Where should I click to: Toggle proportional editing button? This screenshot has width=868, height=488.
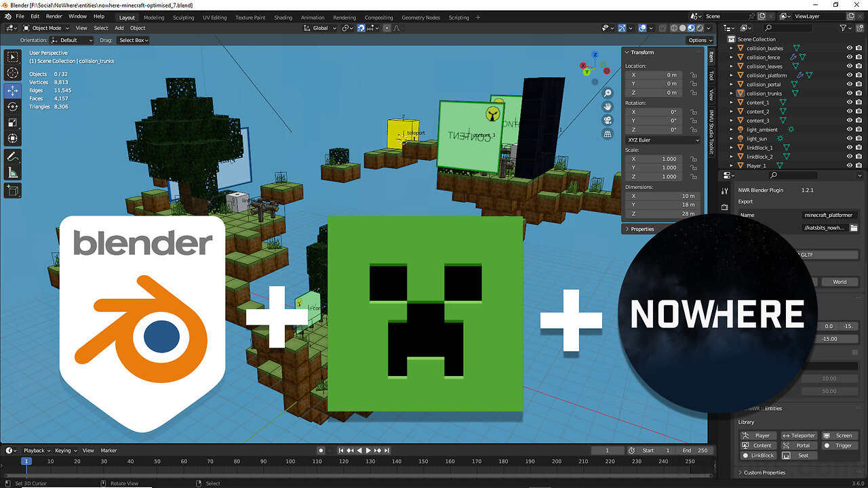386,28
